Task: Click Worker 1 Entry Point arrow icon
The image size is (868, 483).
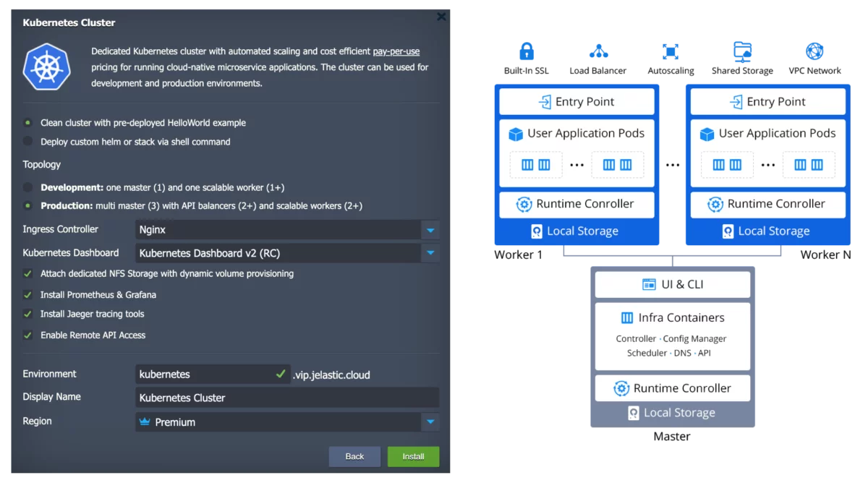Action: 545,102
